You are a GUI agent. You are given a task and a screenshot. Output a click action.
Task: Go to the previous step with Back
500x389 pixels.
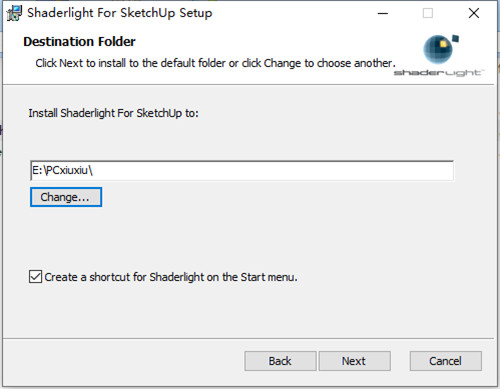[280, 361]
